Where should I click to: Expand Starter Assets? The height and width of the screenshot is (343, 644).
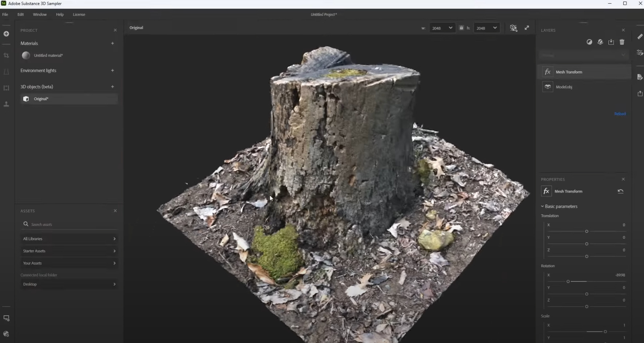tap(69, 251)
